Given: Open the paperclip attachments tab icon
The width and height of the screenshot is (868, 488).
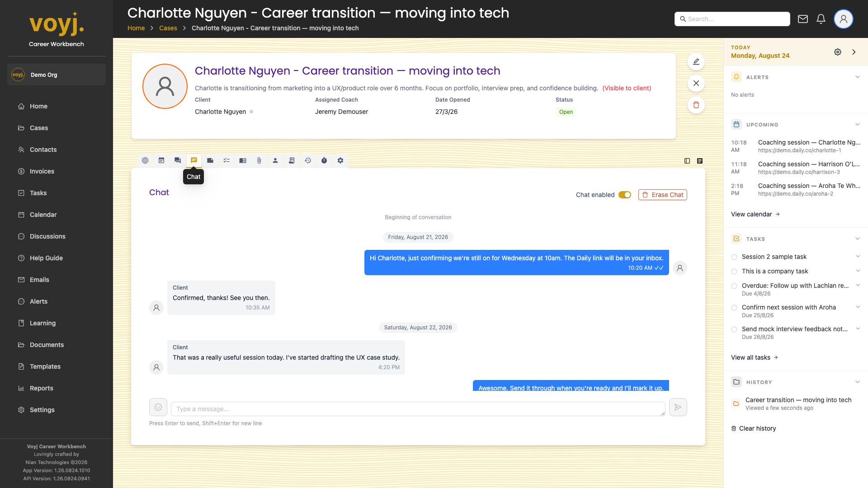Looking at the screenshot, I should click(x=259, y=160).
